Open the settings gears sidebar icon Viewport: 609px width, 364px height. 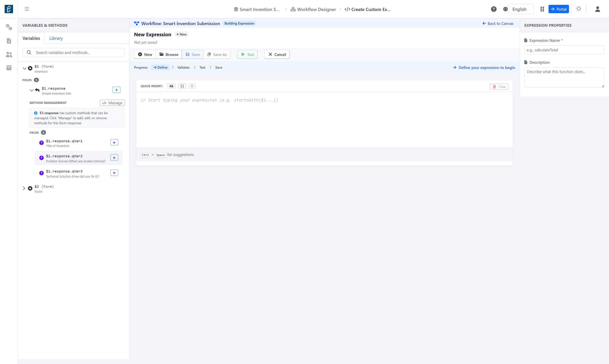coord(9,27)
